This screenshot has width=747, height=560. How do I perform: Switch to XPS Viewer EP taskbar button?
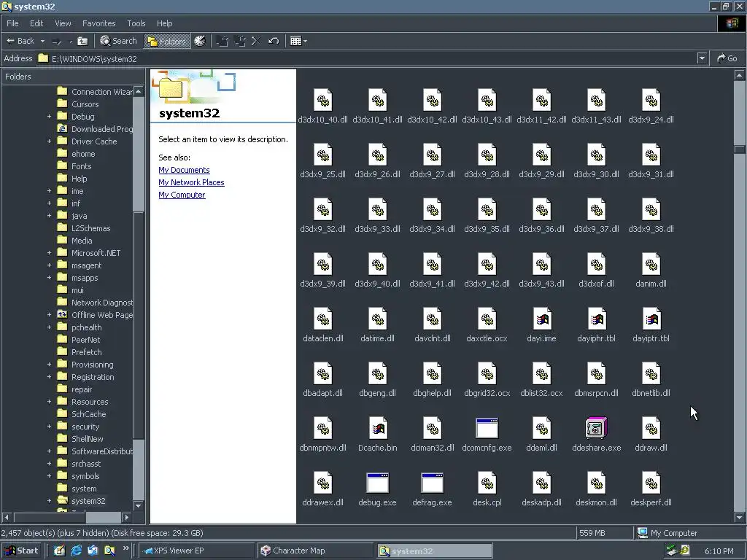click(196, 551)
